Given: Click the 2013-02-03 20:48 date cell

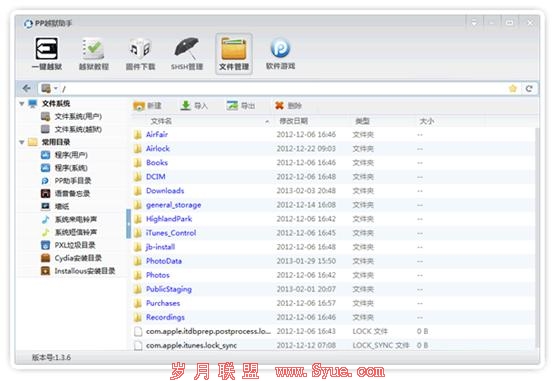Looking at the screenshot, I should [x=306, y=191].
